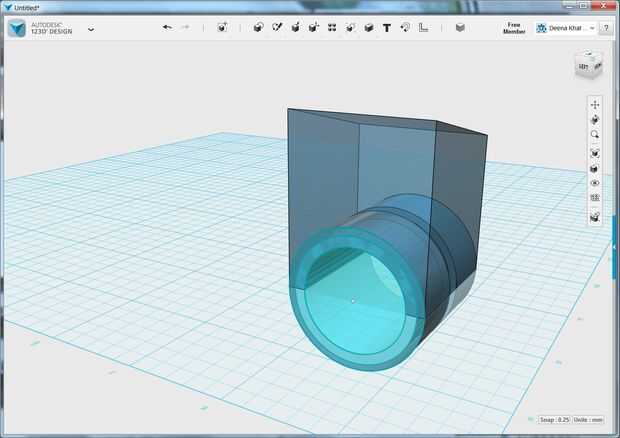Open the Snap tool
This screenshot has width=620, height=438.
pyautogui.click(x=405, y=27)
